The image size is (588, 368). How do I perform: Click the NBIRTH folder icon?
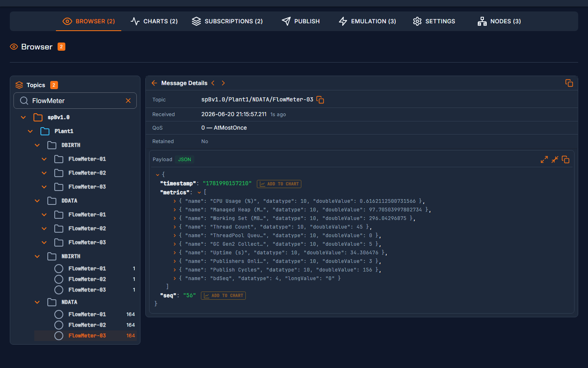(x=52, y=256)
